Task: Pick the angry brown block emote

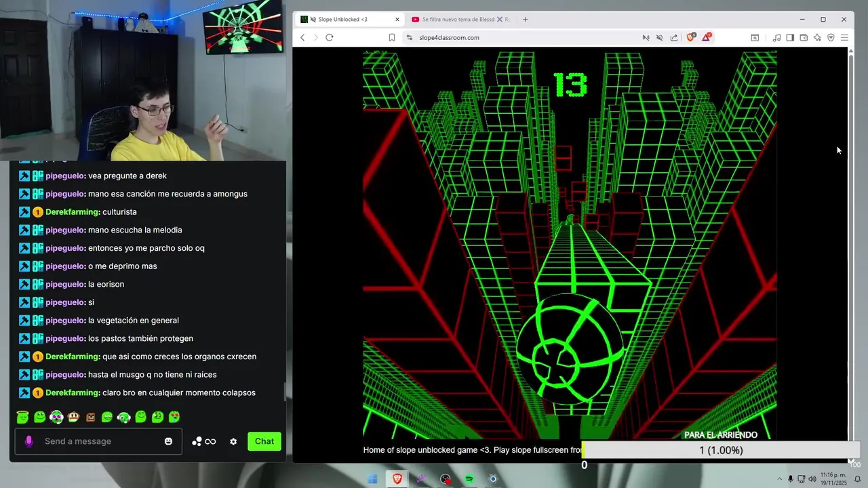Action: click(90, 417)
